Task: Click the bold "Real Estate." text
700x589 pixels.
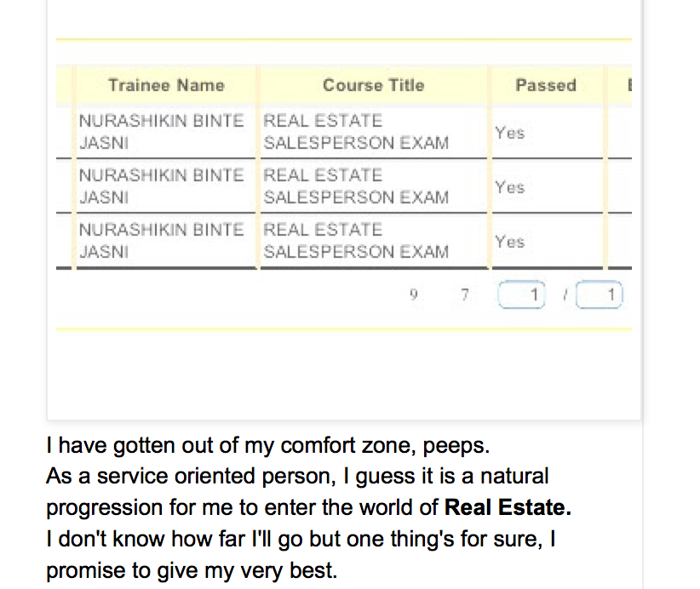Action: tap(508, 507)
